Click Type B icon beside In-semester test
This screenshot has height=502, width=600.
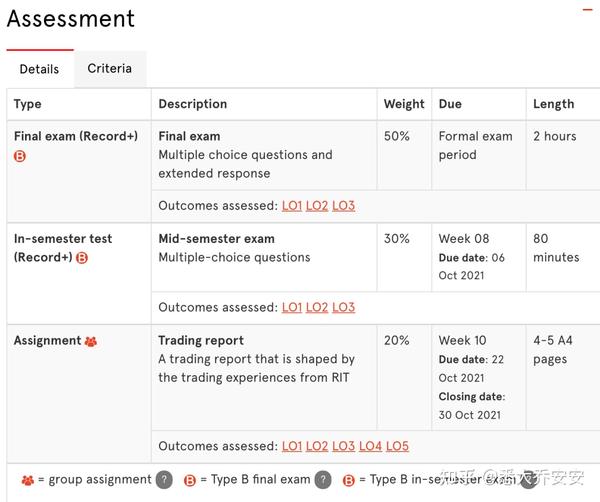click(82, 258)
